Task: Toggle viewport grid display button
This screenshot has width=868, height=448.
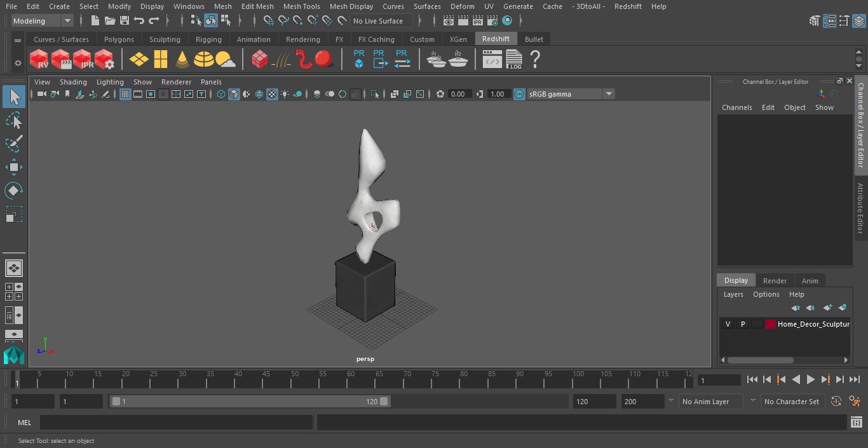Action: point(125,94)
